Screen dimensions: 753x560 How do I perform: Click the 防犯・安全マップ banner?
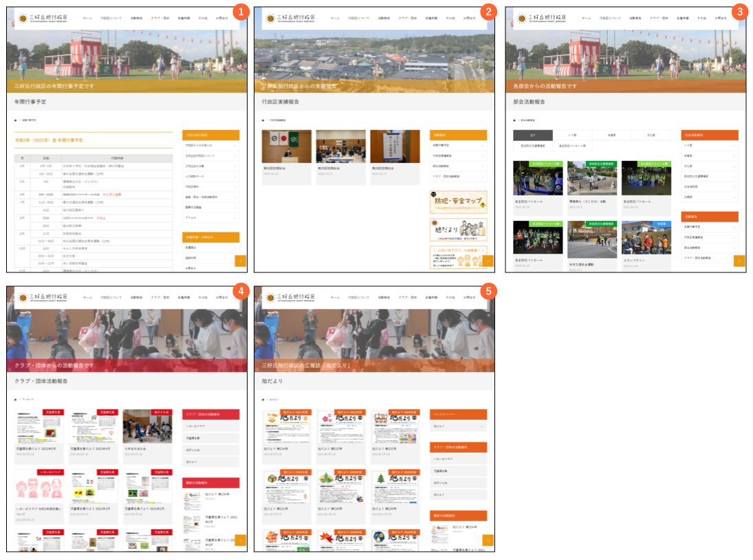click(x=458, y=202)
